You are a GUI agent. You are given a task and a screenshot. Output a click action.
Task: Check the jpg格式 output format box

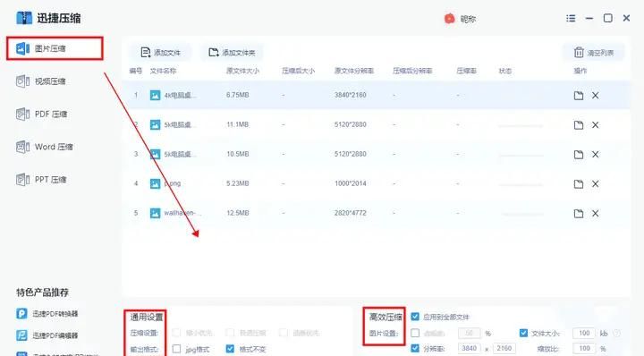coord(176,349)
